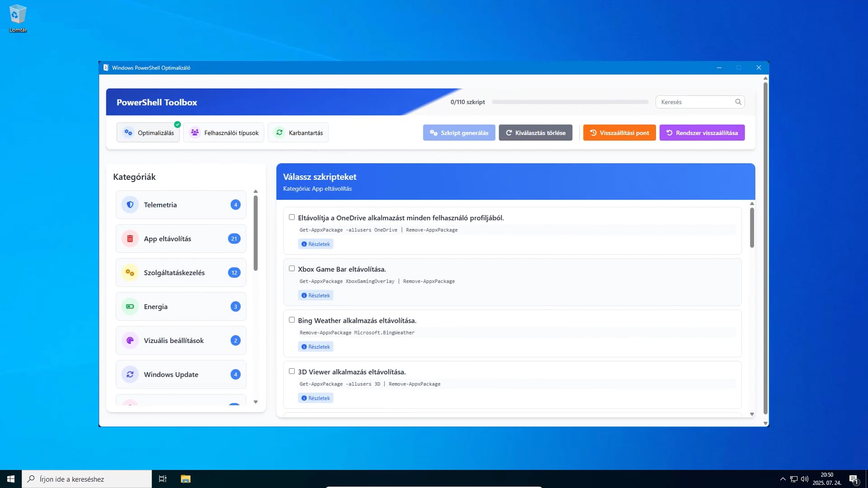Show hidden system tray icons chevron

pyautogui.click(x=783, y=479)
